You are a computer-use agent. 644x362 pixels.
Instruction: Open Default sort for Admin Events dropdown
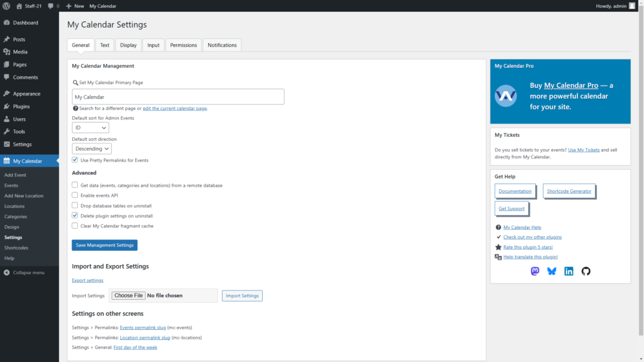click(x=91, y=128)
